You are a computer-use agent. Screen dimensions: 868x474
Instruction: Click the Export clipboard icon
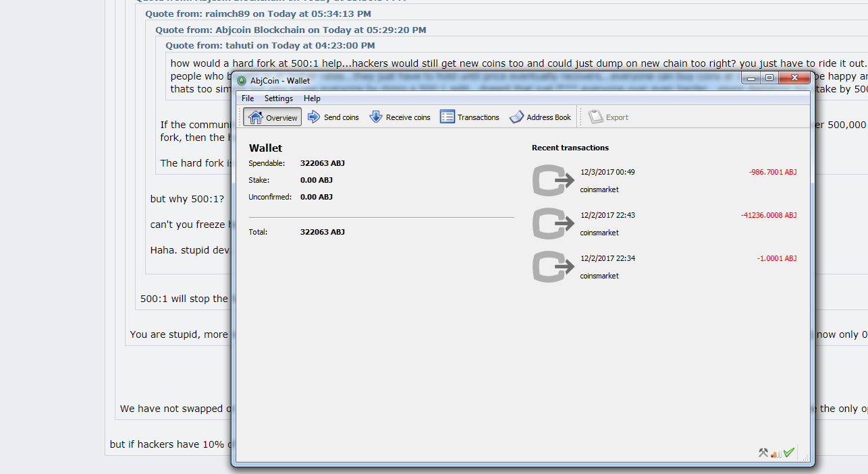(595, 117)
